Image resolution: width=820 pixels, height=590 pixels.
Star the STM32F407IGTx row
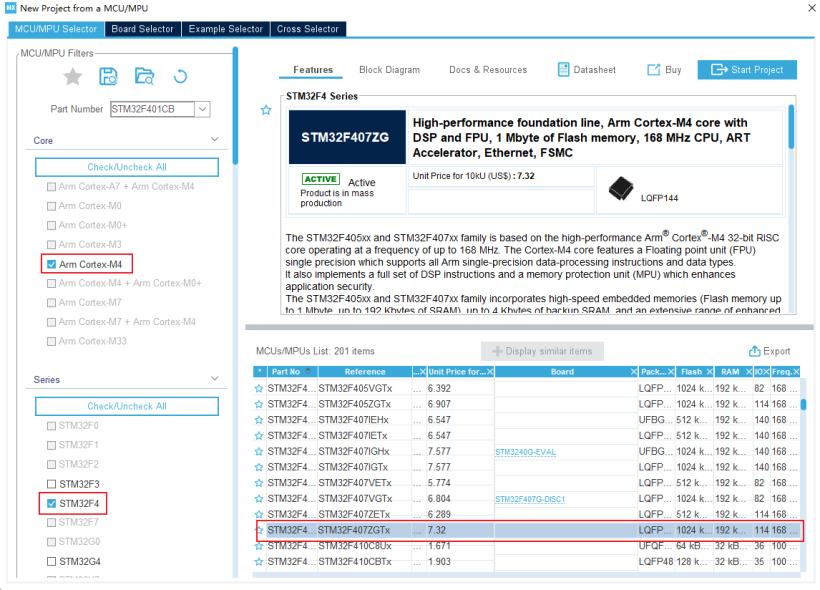(259, 467)
